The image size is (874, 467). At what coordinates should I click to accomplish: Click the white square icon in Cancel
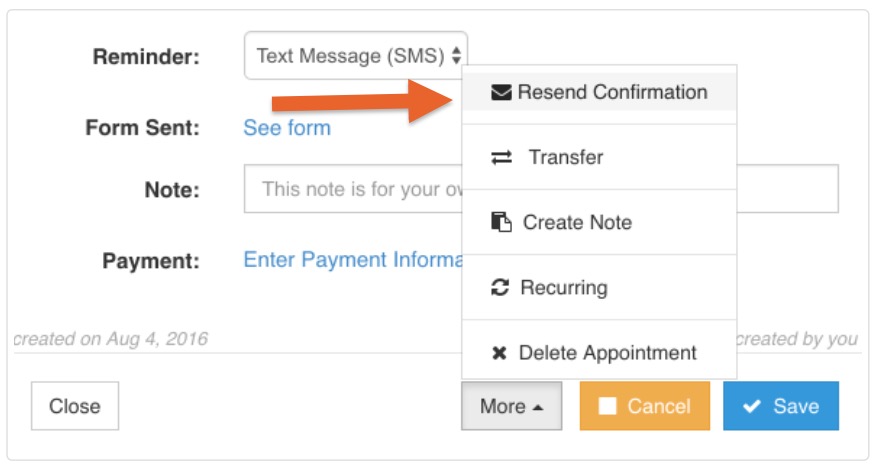[x=608, y=406]
